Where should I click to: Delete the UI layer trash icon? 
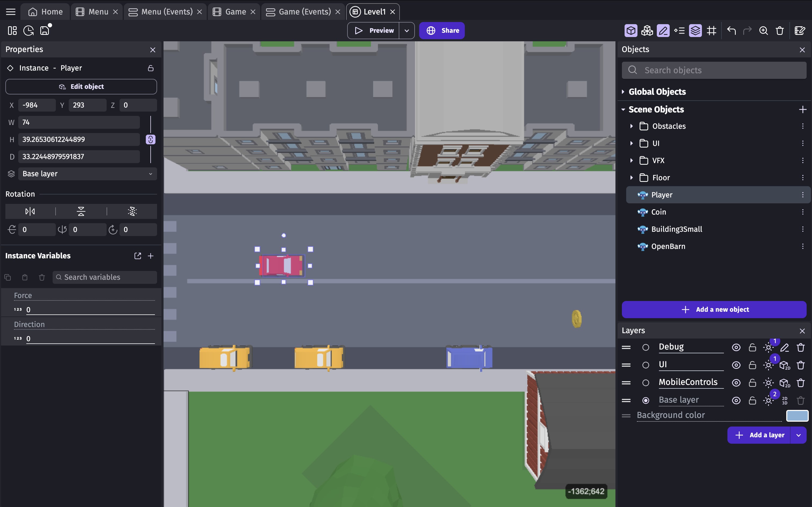[801, 365]
